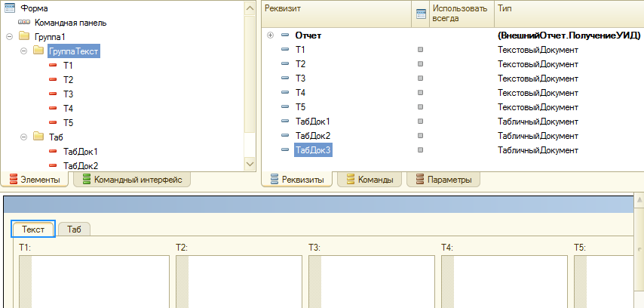
Task: Toggle the ТабДок1 attribute row checkbox
Action: (x=420, y=122)
